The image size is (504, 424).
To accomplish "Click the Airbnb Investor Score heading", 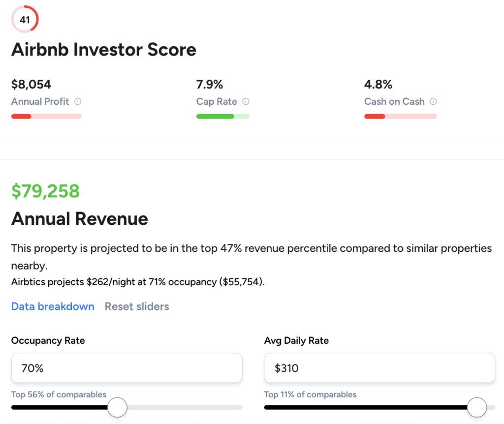I will click(x=103, y=50).
